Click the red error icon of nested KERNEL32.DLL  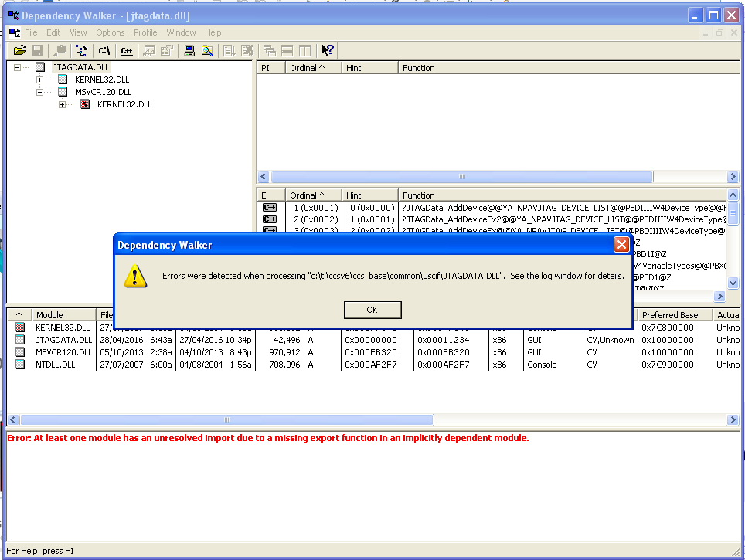(85, 104)
